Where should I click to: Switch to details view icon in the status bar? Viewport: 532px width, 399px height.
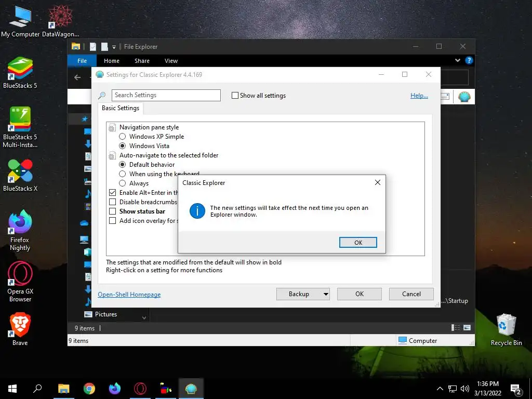tap(455, 327)
